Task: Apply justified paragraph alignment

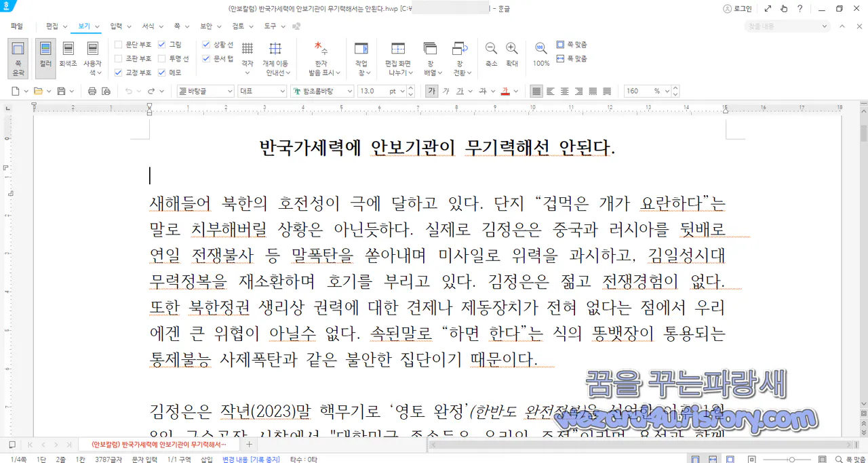Action: point(536,91)
